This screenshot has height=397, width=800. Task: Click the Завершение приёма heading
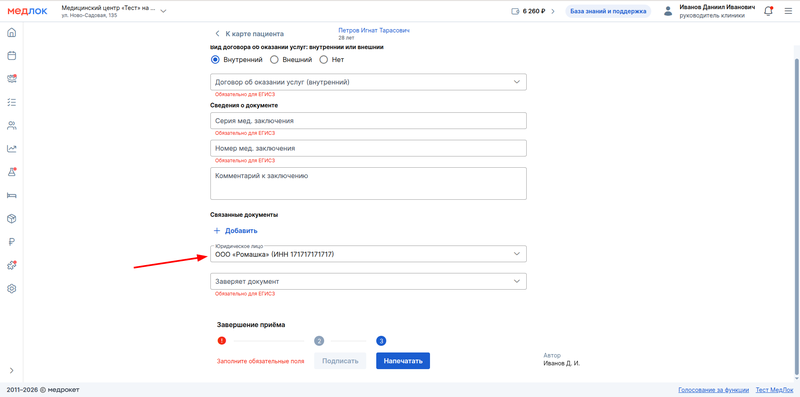251,325
